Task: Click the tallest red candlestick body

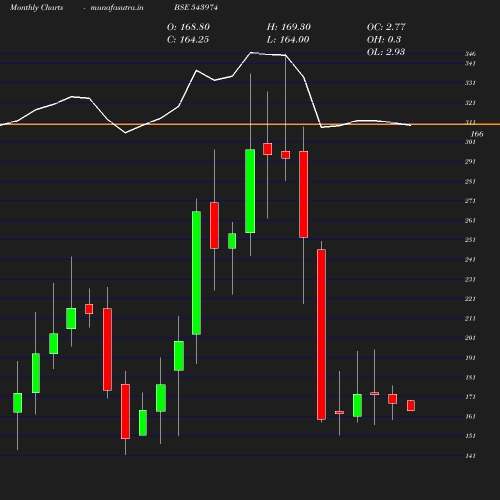Action: click(321, 334)
